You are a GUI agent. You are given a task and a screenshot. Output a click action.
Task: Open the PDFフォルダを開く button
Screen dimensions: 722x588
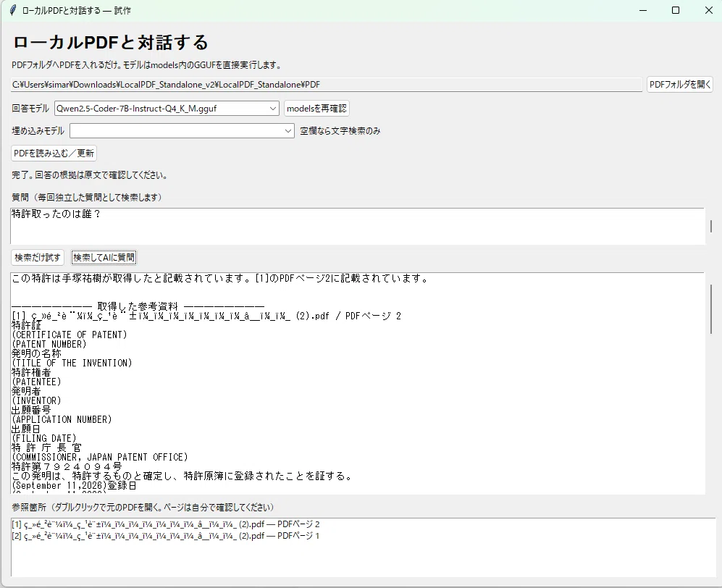coord(680,84)
